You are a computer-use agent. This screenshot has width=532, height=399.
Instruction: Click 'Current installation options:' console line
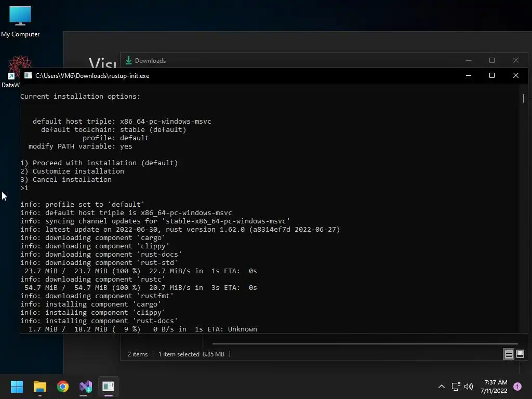coord(80,96)
